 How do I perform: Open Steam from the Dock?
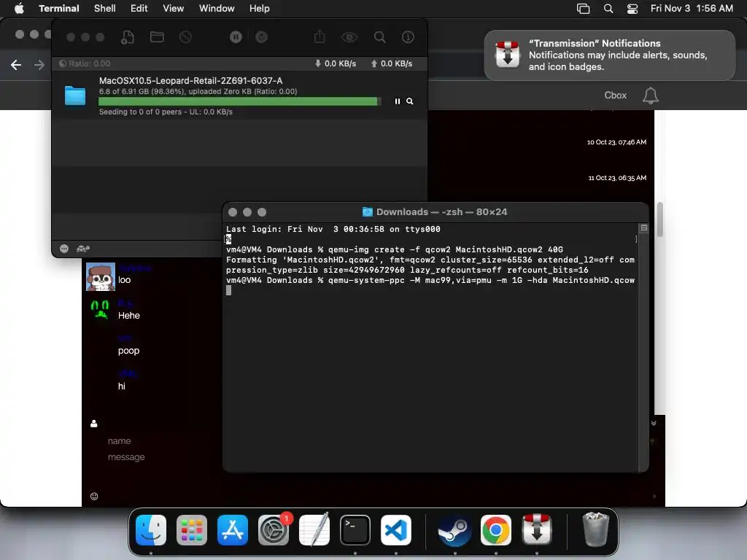point(455,530)
